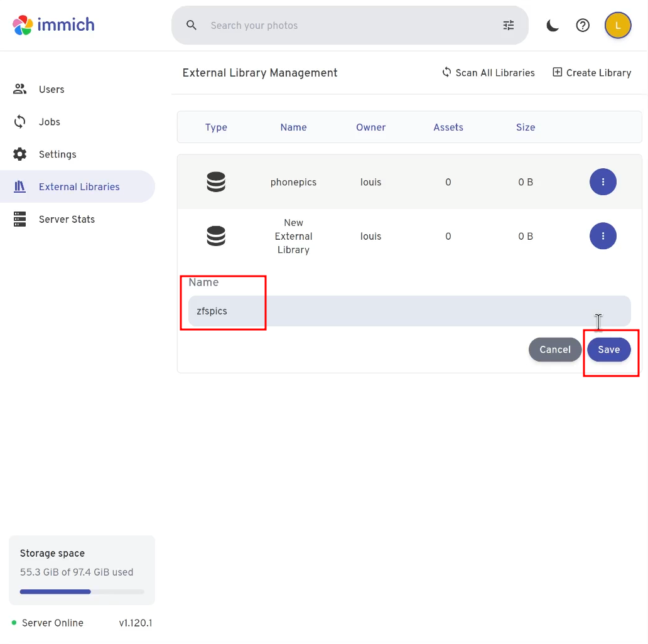This screenshot has width=648, height=644.
Task: Click storage space usage bar
Action: (x=82, y=591)
